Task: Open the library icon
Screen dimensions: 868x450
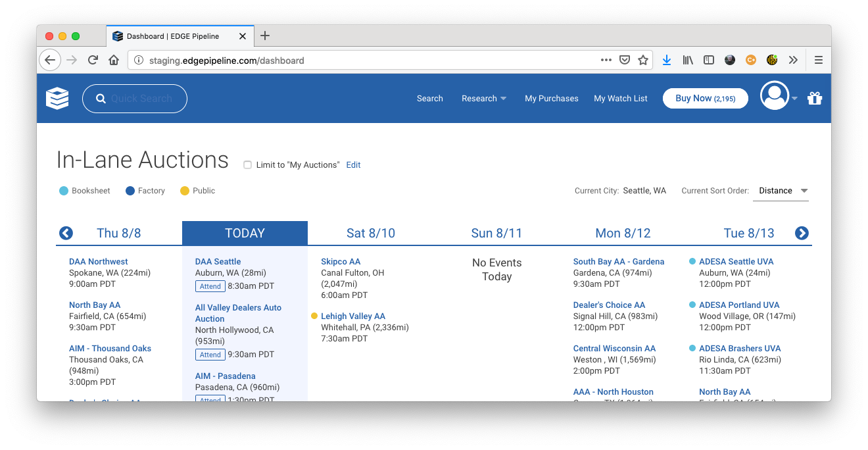Action: (688, 60)
